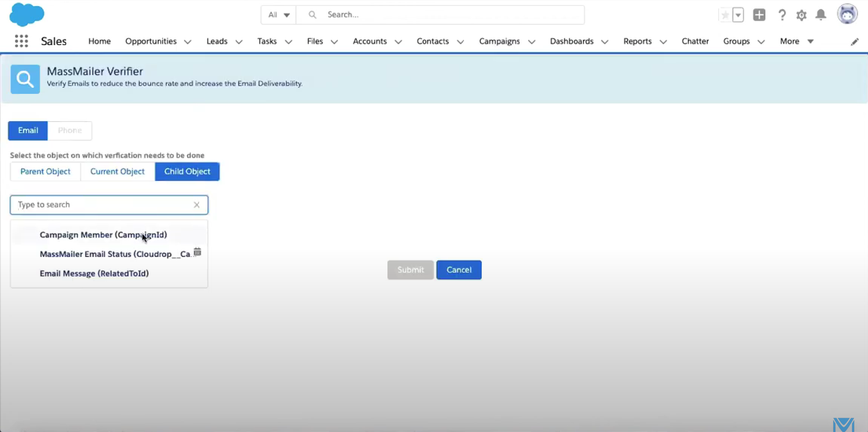
Task: Open the Files tab
Action: [x=315, y=41]
